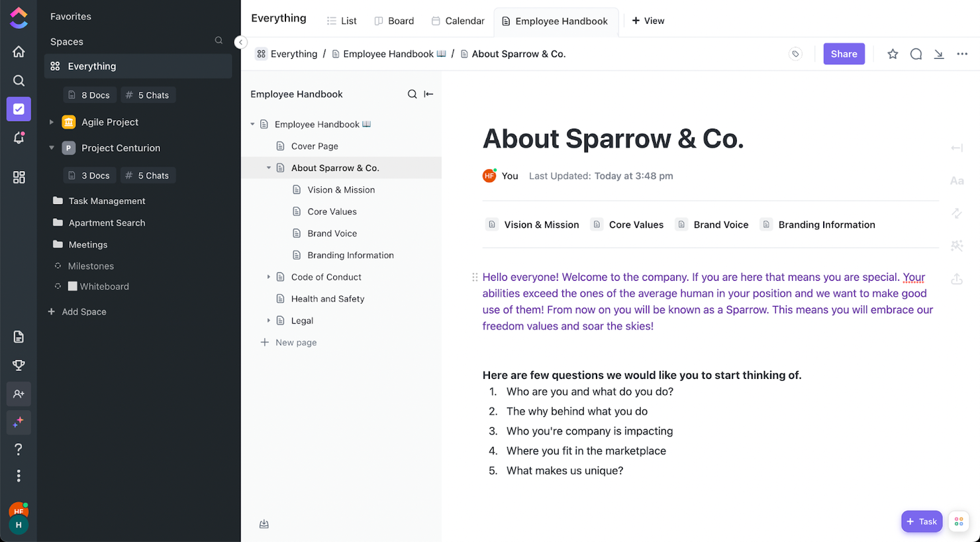Open the Help question mark icon
Viewport: 980px width, 542px height.
coord(19,449)
